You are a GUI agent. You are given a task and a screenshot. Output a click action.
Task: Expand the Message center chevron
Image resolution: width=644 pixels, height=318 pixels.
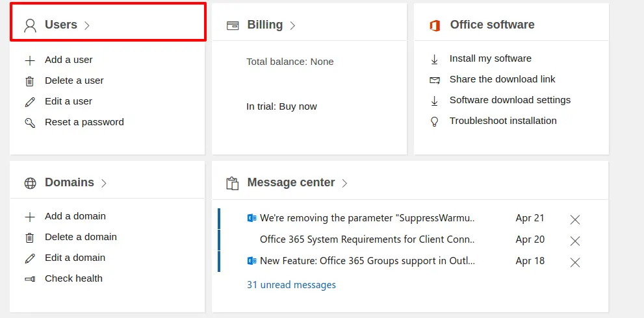point(344,183)
